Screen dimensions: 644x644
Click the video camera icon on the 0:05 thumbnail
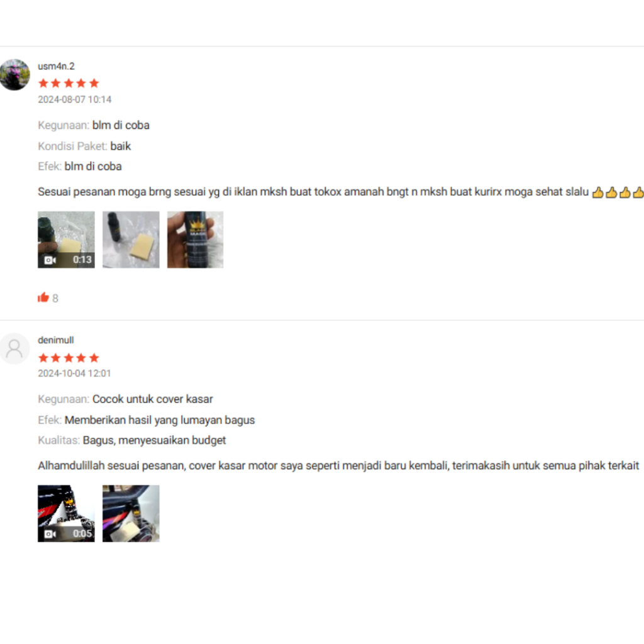tap(50, 534)
